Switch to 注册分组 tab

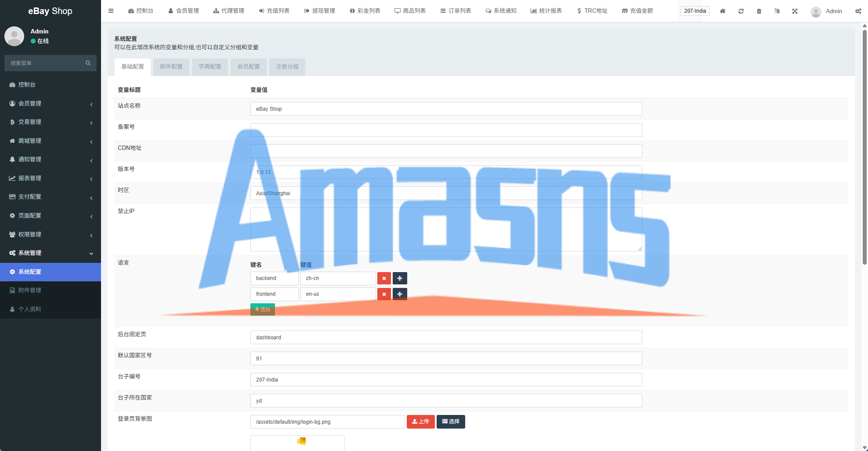(287, 67)
